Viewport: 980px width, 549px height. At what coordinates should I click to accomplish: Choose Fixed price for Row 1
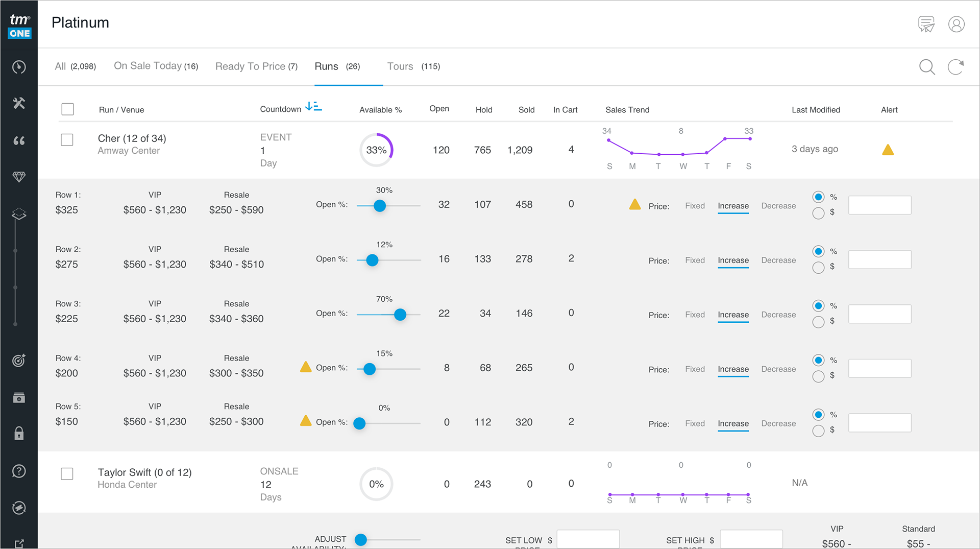tap(695, 206)
